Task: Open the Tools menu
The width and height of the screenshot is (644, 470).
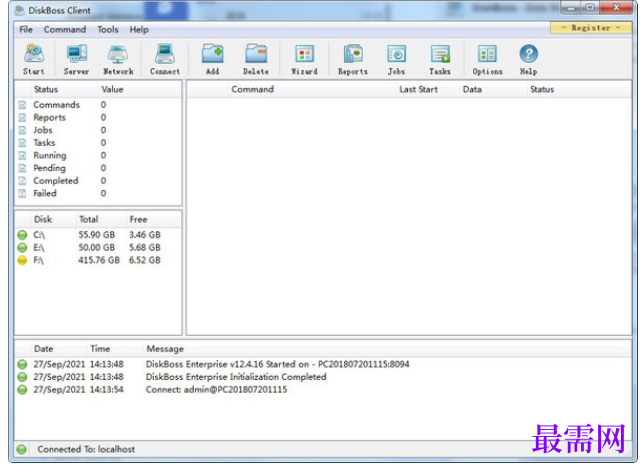Action: click(x=108, y=30)
